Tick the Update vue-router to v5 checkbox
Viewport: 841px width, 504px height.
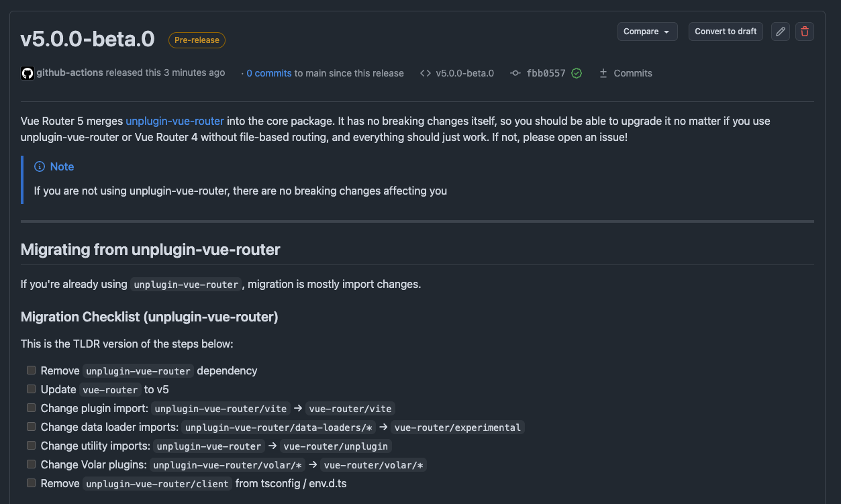[x=31, y=389]
